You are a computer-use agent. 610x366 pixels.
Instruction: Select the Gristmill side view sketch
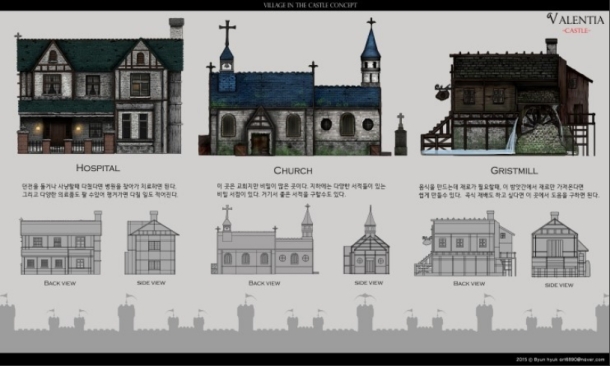click(x=560, y=245)
